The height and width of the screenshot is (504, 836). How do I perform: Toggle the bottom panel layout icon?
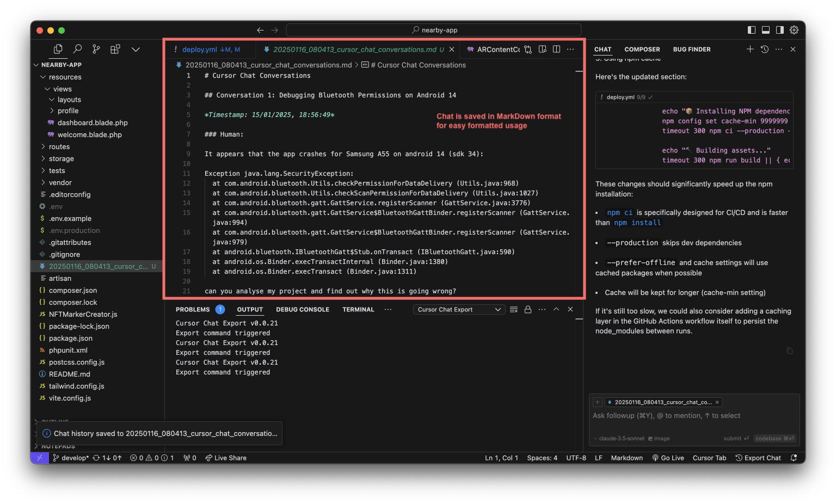coord(766,30)
